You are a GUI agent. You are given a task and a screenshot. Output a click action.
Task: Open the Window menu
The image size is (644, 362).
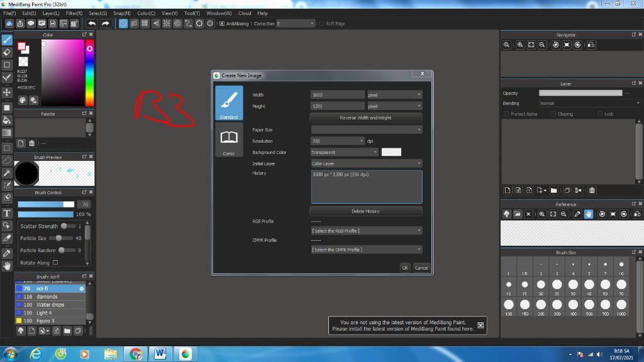click(219, 13)
